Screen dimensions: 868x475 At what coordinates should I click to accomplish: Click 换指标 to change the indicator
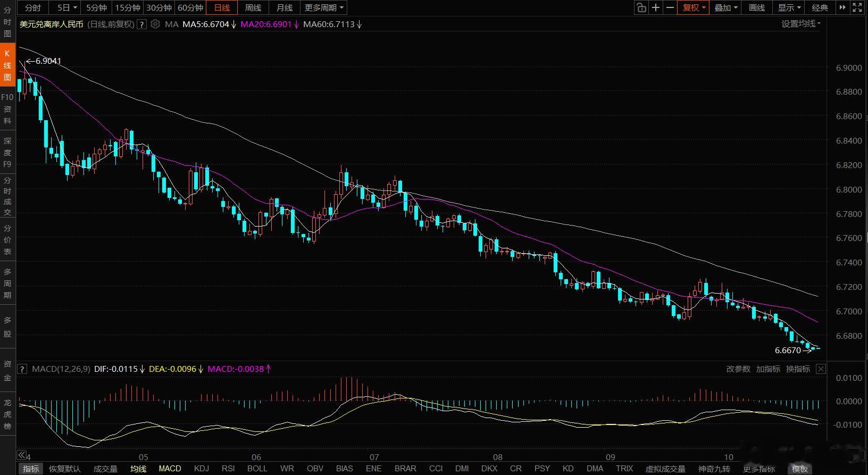pos(798,369)
